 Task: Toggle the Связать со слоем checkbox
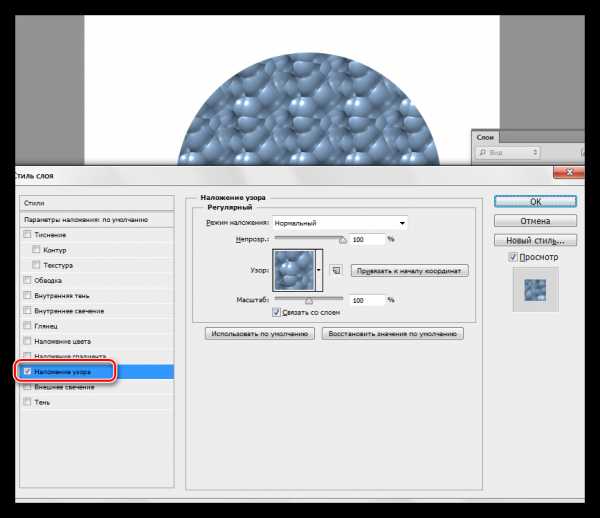coord(277,312)
